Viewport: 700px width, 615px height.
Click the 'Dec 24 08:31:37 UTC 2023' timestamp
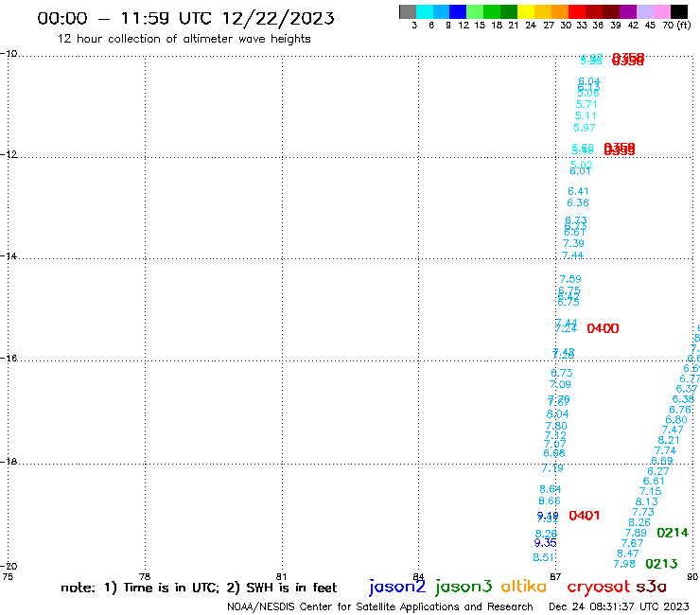click(619, 606)
